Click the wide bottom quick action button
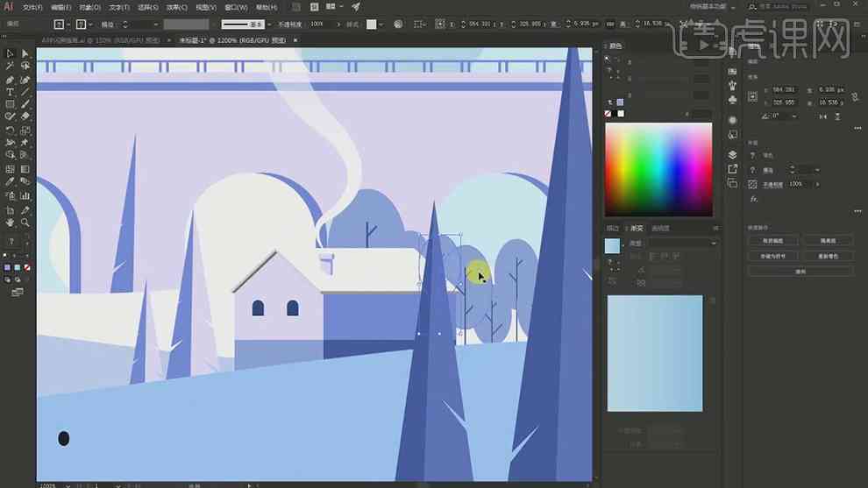This screenshot has width=868, height=488. [800, 272]
